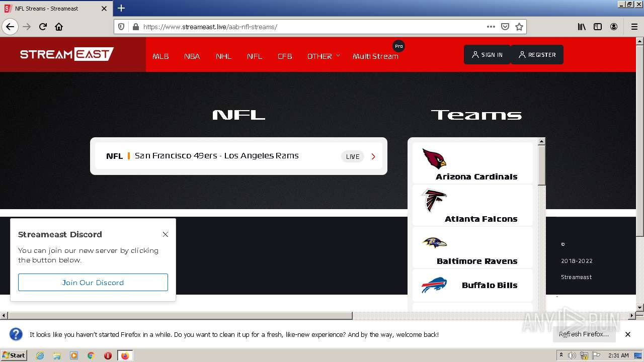644x362 pixels.
Task: Click the Atlanta Falcons logo
Action: click(x=434, y=201)
